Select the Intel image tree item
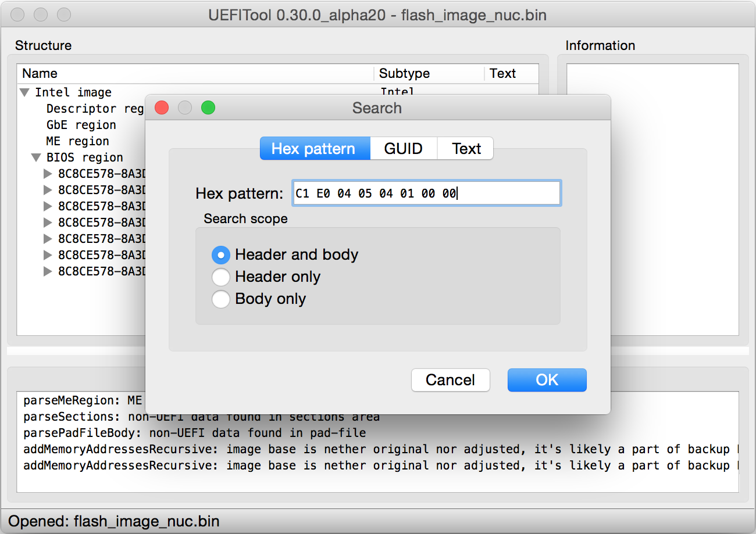This screenshot has height=534, width=756. coord(73,92)
